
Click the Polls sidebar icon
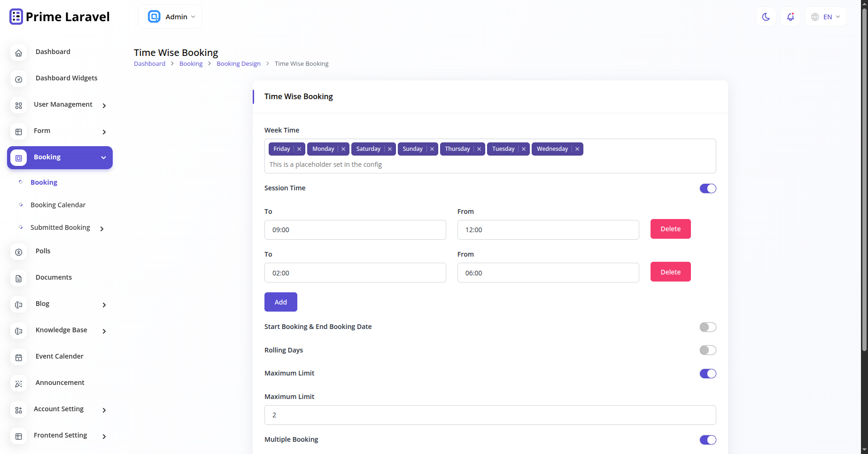[19, 252]
